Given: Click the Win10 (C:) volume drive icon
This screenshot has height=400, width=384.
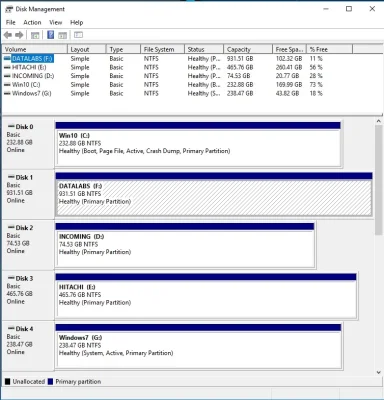Looking at the screenshot, I should point(7,84).
